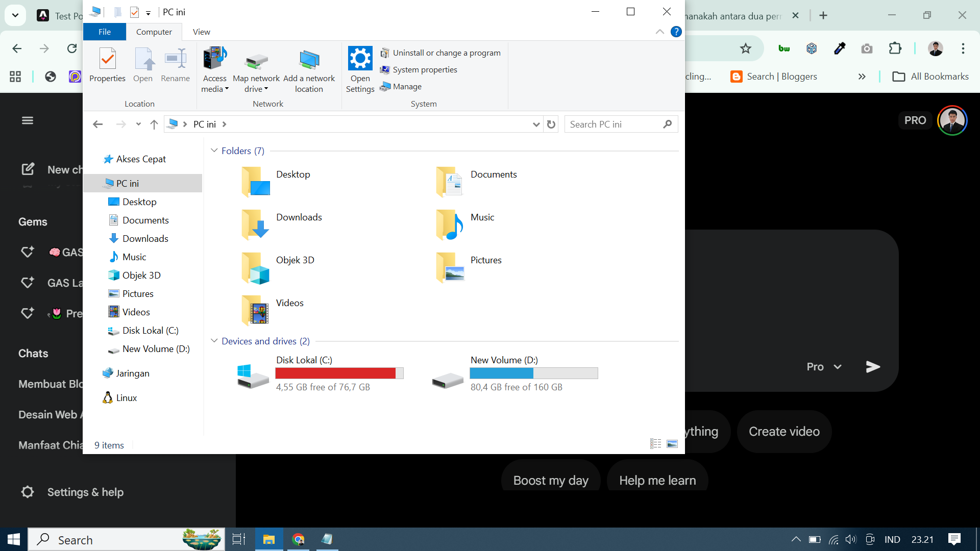This screenshot has height=551, width=980.
Task: Click the Disk Lokal (C:) usage bar
Action: click(339, 373)
